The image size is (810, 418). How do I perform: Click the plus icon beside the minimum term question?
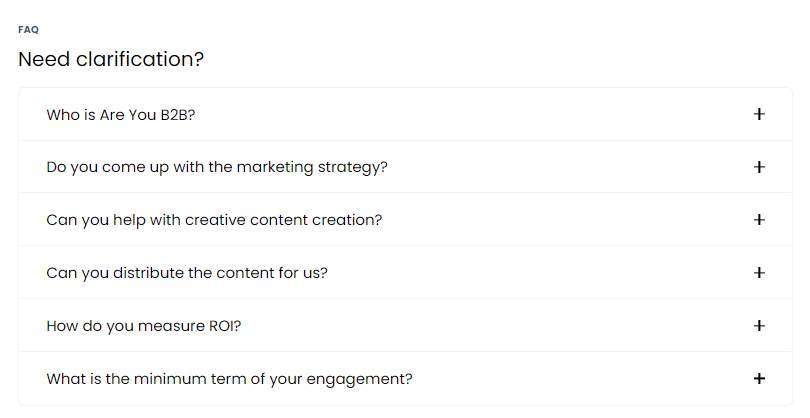[759, 378]
